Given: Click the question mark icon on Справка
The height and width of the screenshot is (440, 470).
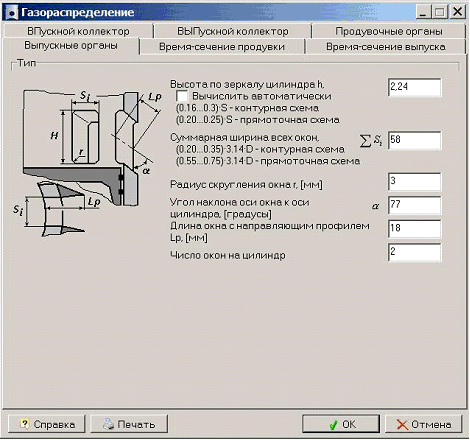Looking at the screenshot, I should [x=24, y=424].
